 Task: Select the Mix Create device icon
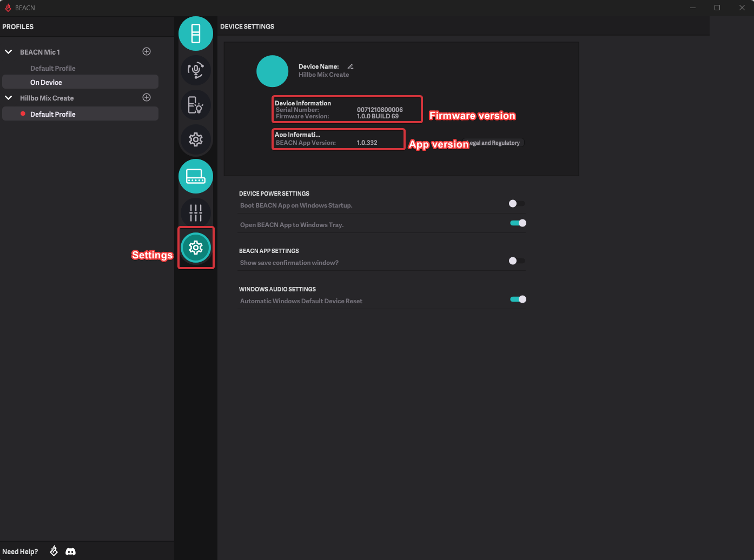pos(196,176)
